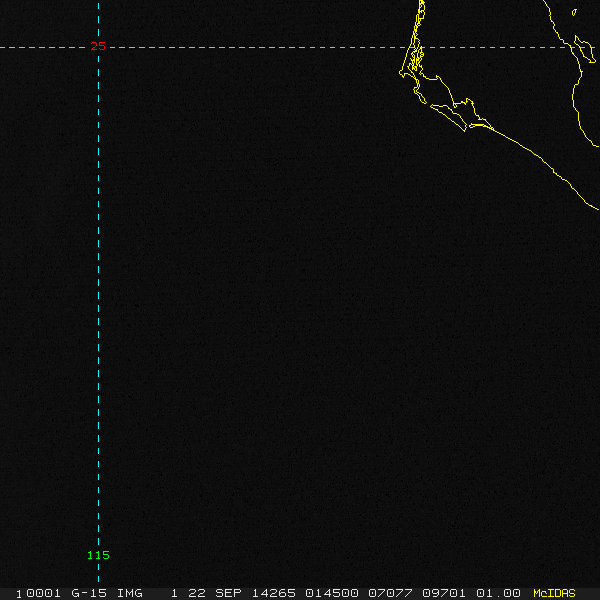Click the yellow McIDAS label in status bar

(554, 593)
